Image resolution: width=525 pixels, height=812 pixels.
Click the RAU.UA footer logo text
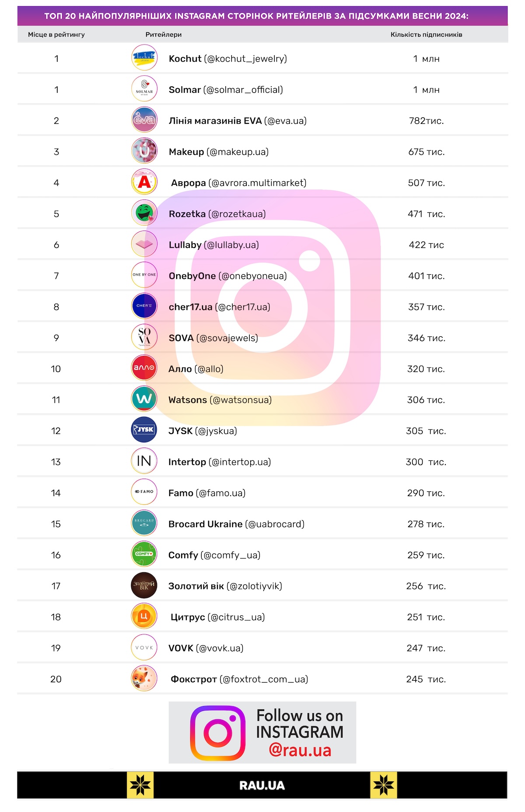(262, 785)
